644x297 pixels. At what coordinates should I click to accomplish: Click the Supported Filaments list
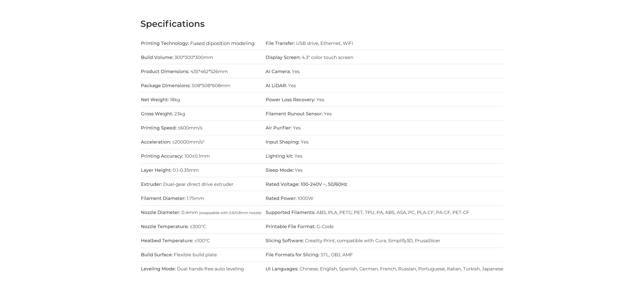(x=367, y=212)
